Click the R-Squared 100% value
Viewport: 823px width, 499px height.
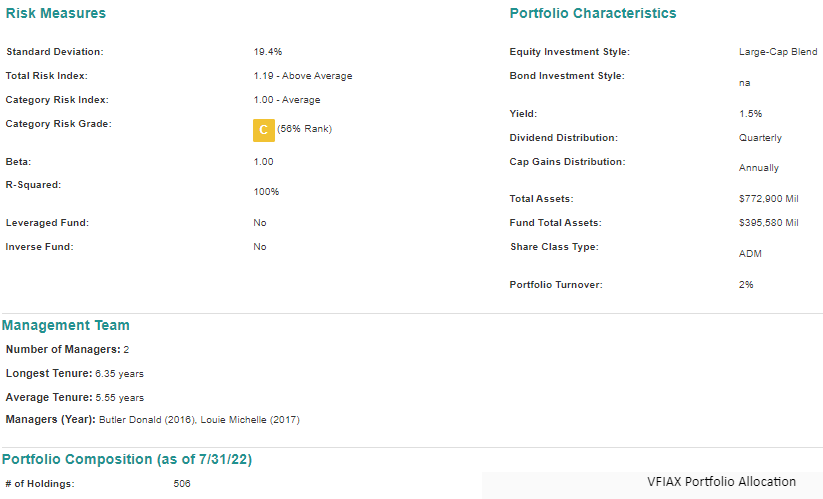[266, 191]
